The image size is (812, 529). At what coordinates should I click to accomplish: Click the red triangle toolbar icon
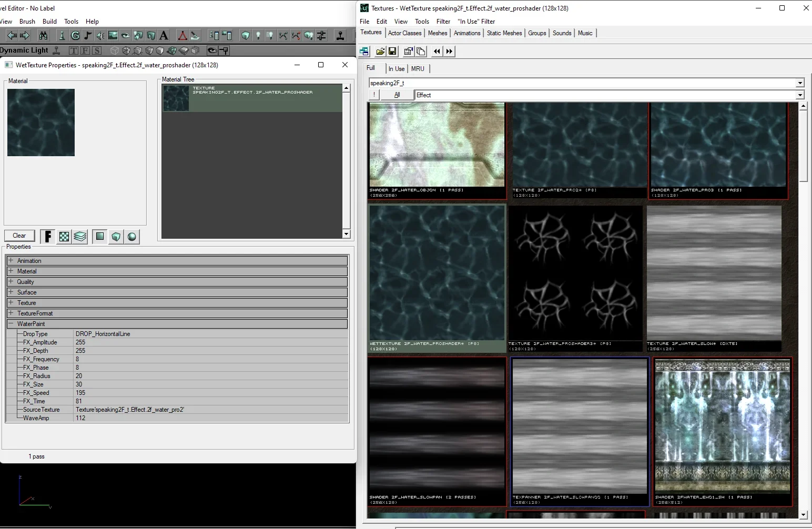click(x=182, y=35)
